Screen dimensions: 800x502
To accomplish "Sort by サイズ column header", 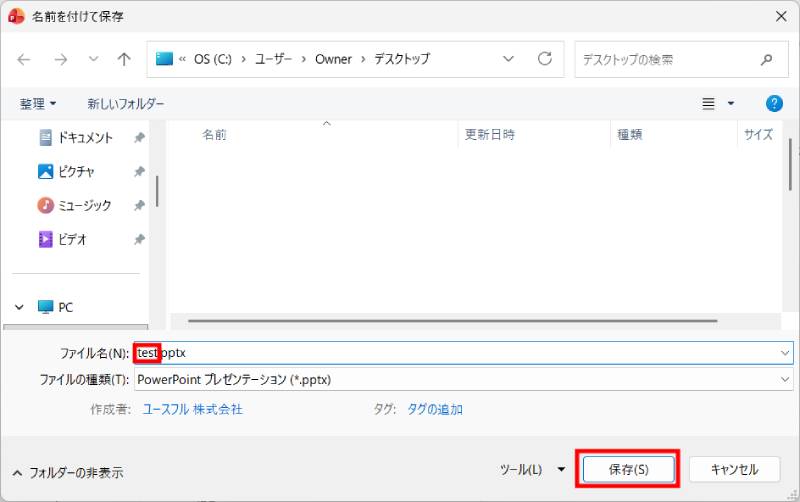I will tap(758, 135).
